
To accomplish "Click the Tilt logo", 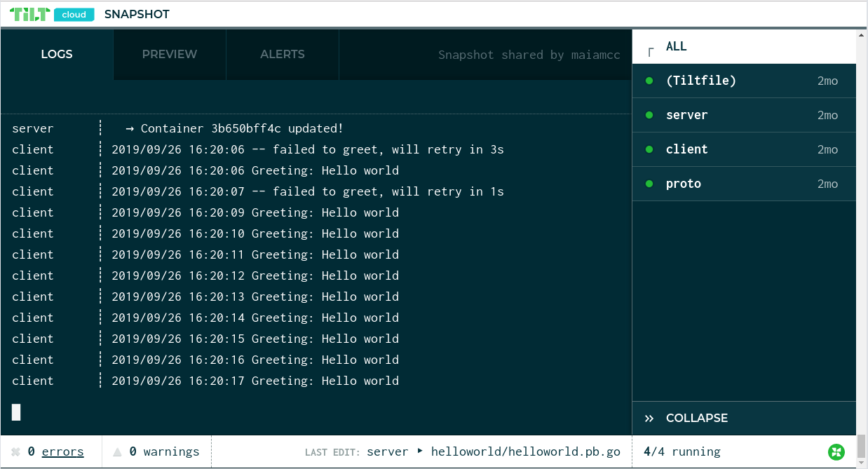I will coord(29,14).
